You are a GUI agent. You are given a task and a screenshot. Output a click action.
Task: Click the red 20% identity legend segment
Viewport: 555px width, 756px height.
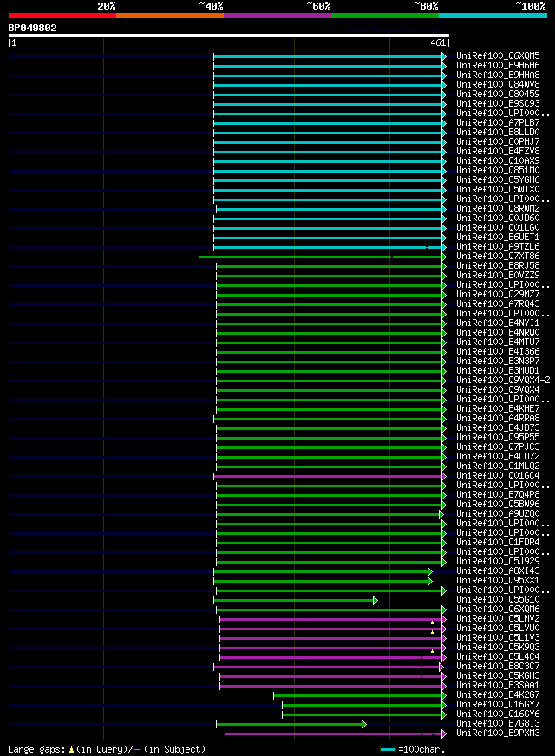click(x=62, y=16)
